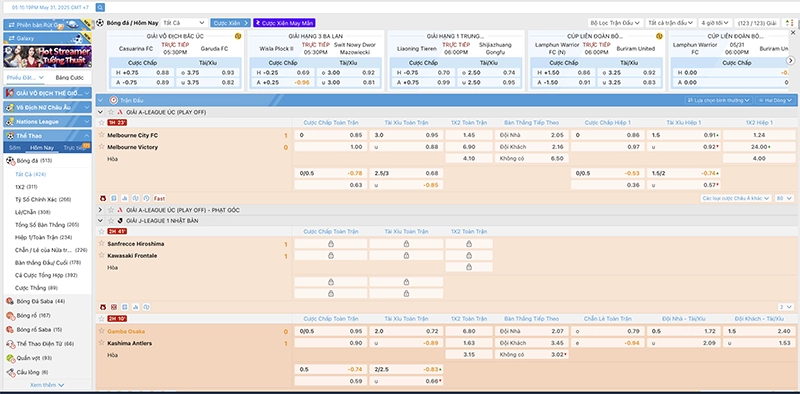Click the red target icon next to Trận Đấu
This screenshot has height=394, width=800.
tap(114, 100)
